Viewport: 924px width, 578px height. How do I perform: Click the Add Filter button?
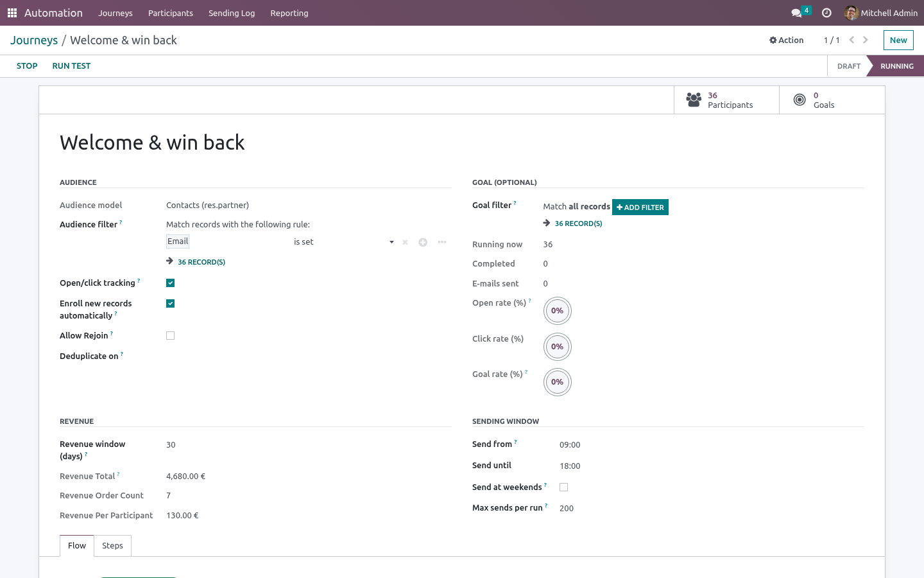pos(640,207)
